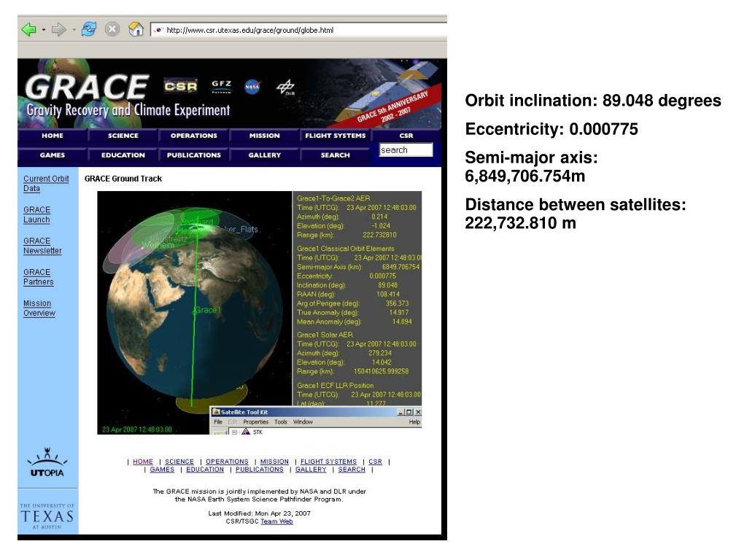Open GRACE Launch sidebar link

36,215
